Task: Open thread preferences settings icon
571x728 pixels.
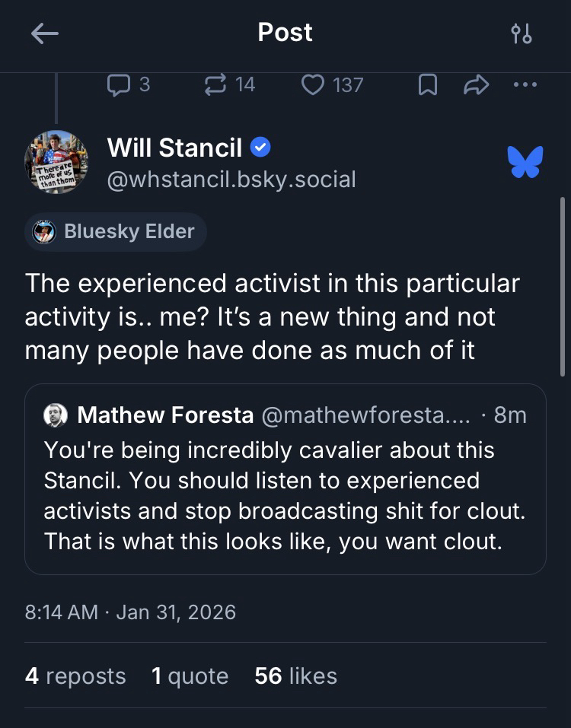Action: coord(522,33)
